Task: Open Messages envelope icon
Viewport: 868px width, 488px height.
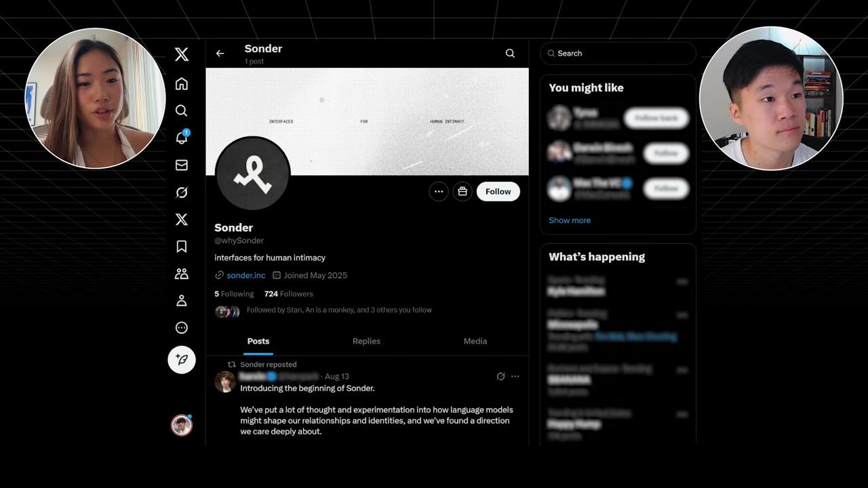Action: click(x=181, y=165)
